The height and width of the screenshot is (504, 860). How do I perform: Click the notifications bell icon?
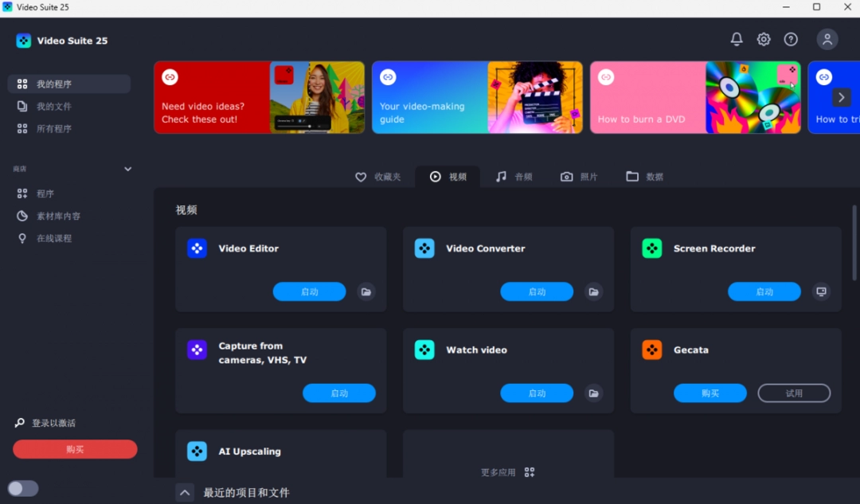point(737,39)
